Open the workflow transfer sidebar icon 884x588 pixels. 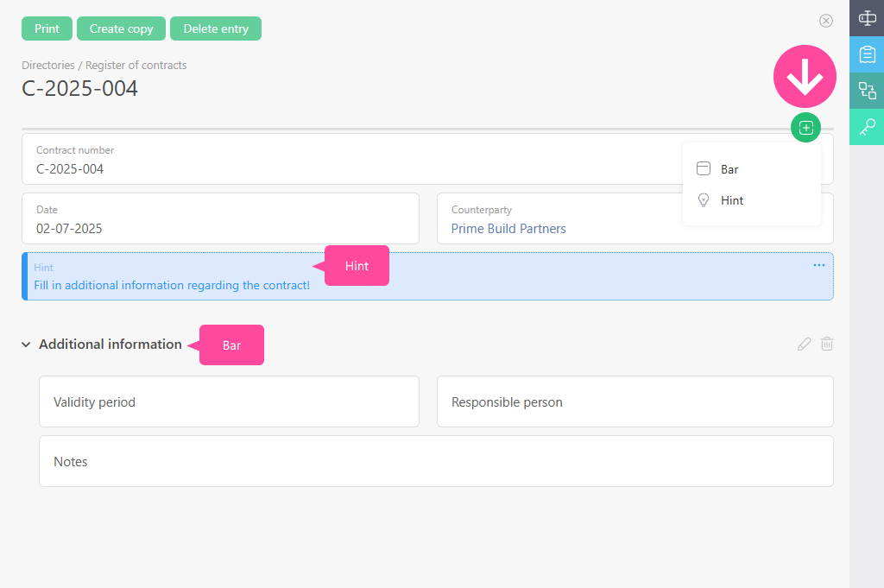pos(867,91)
